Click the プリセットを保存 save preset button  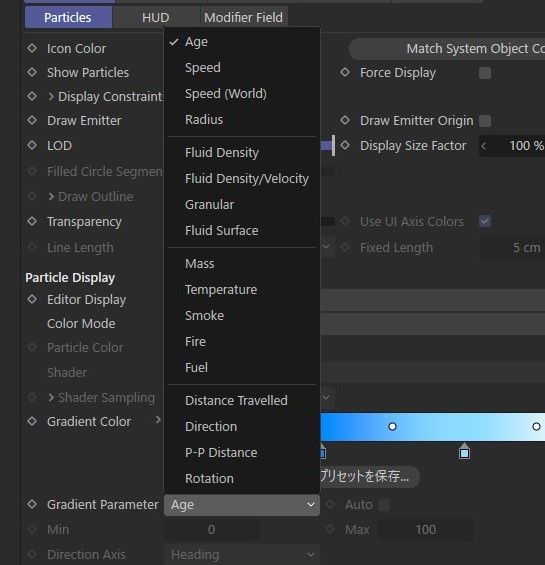tap(369, 476)
